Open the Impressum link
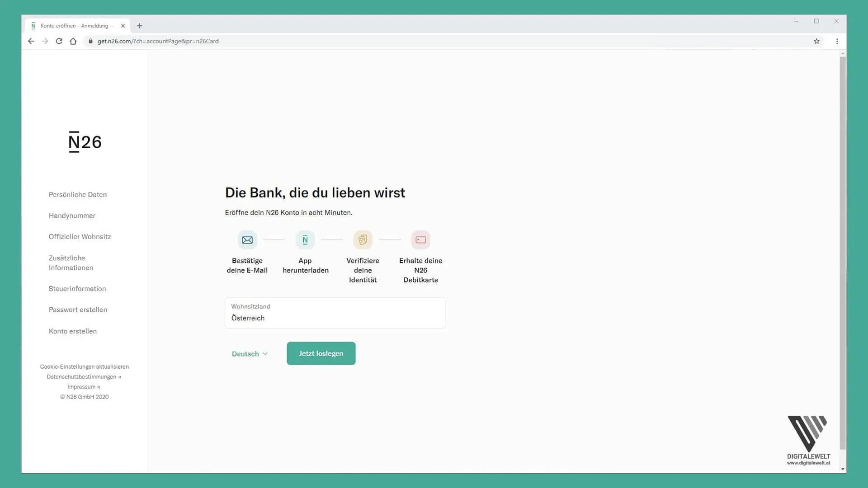The width and height of the screenshot is (868, 488). click(84, 387)
